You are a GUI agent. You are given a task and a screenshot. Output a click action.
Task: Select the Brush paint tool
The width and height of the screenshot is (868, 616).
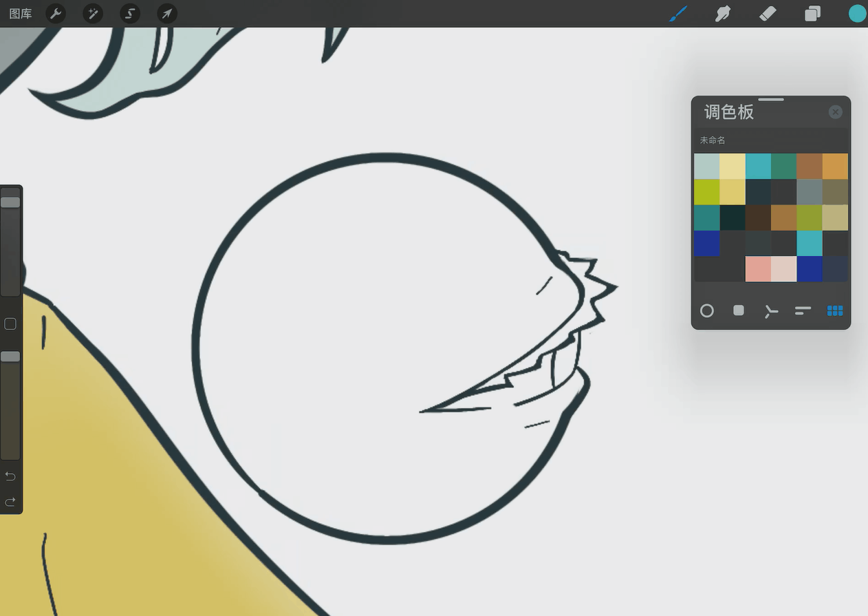678,14
